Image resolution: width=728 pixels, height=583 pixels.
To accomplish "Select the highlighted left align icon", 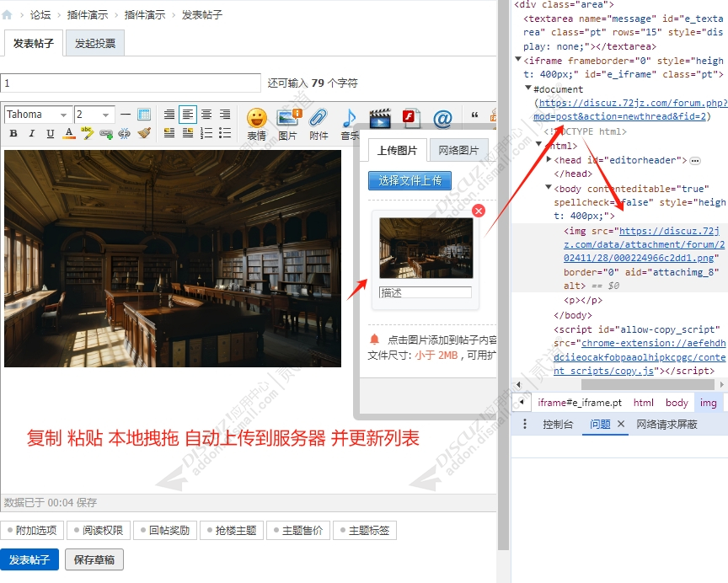I will [188, 115].
